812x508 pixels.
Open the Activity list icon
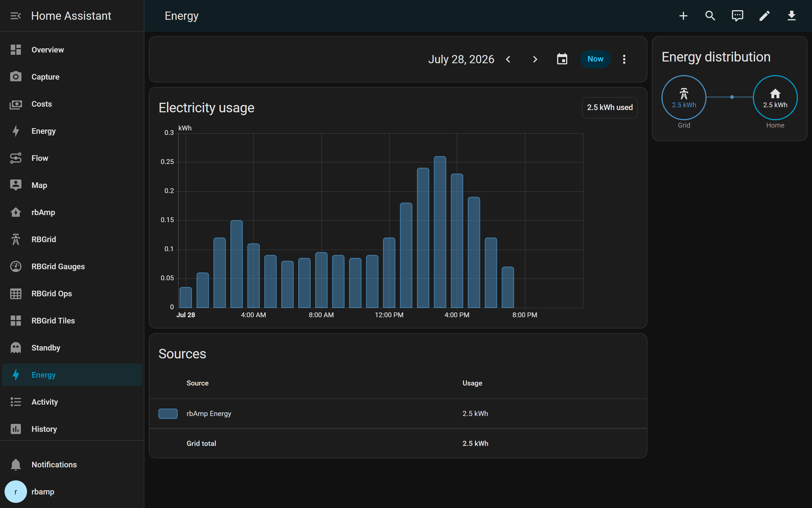[x=16, y=402]
